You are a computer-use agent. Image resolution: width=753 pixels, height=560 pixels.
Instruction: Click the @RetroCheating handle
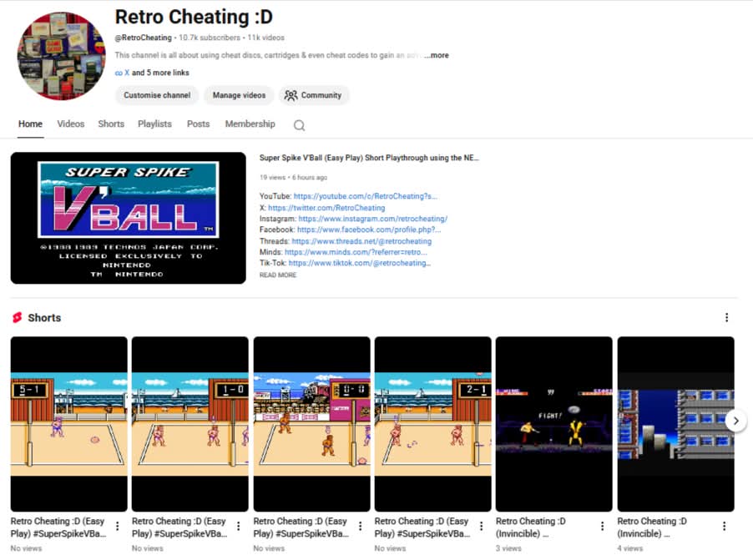pyautogui.click(x=143, y=38)
